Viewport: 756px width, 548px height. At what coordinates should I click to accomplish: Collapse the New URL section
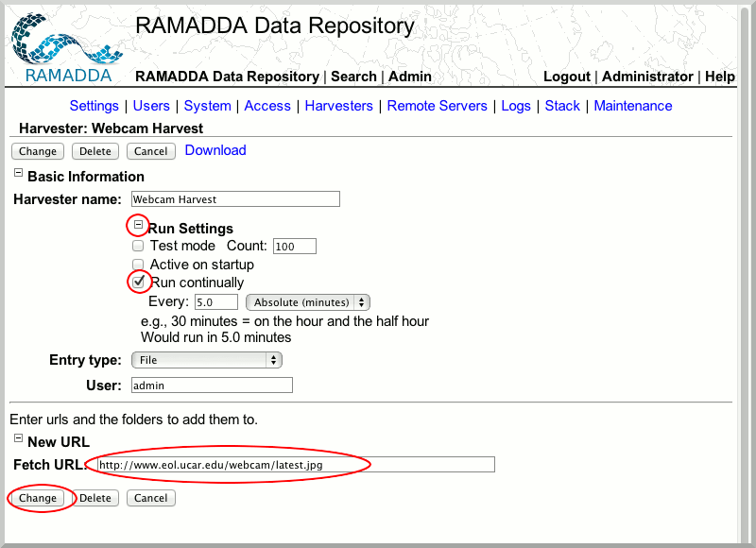tap(18, 440)
